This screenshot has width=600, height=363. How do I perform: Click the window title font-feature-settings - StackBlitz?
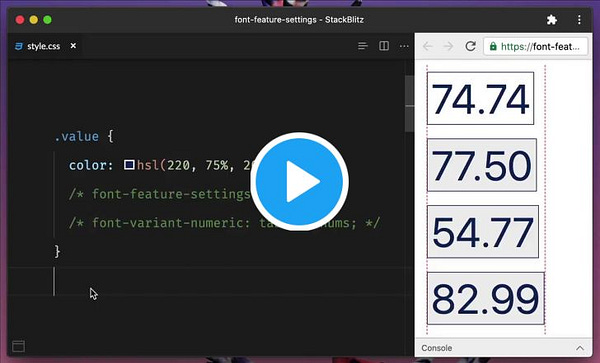pos(299,20)
